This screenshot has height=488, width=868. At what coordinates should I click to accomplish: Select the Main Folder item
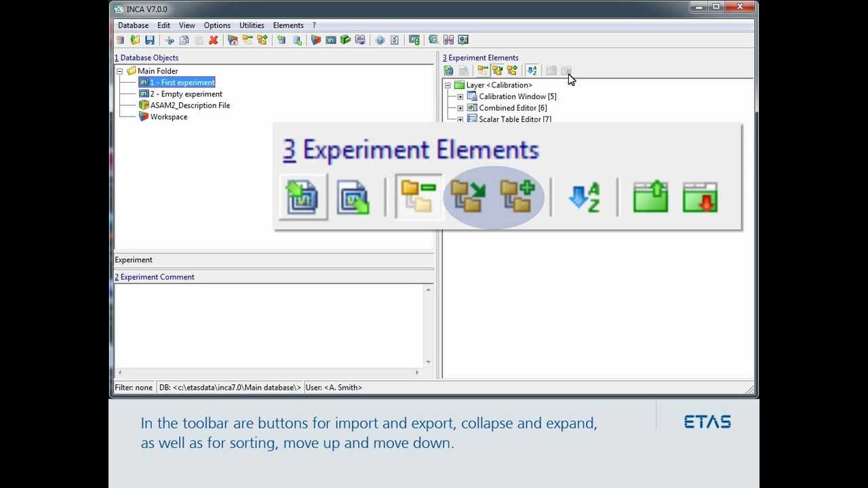tap(157, 71)
